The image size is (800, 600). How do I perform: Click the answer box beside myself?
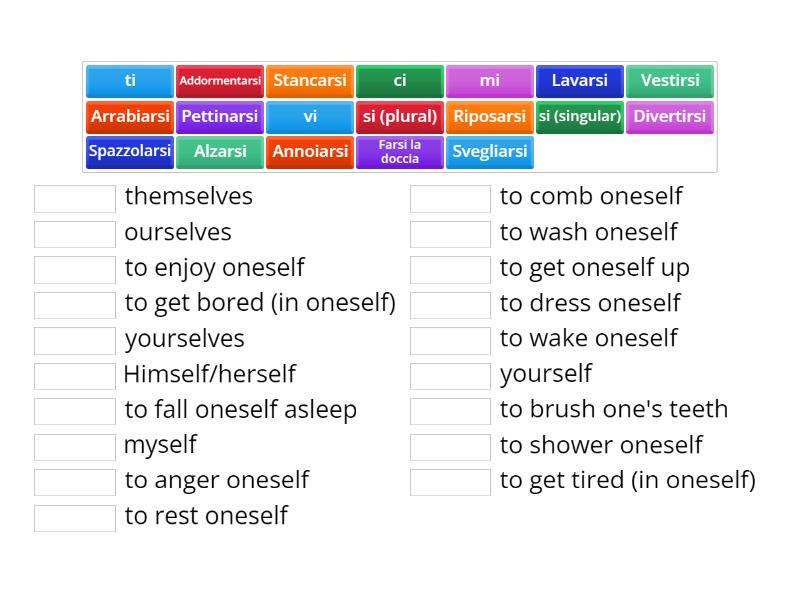pyautogui.click(x=74, y=446)
